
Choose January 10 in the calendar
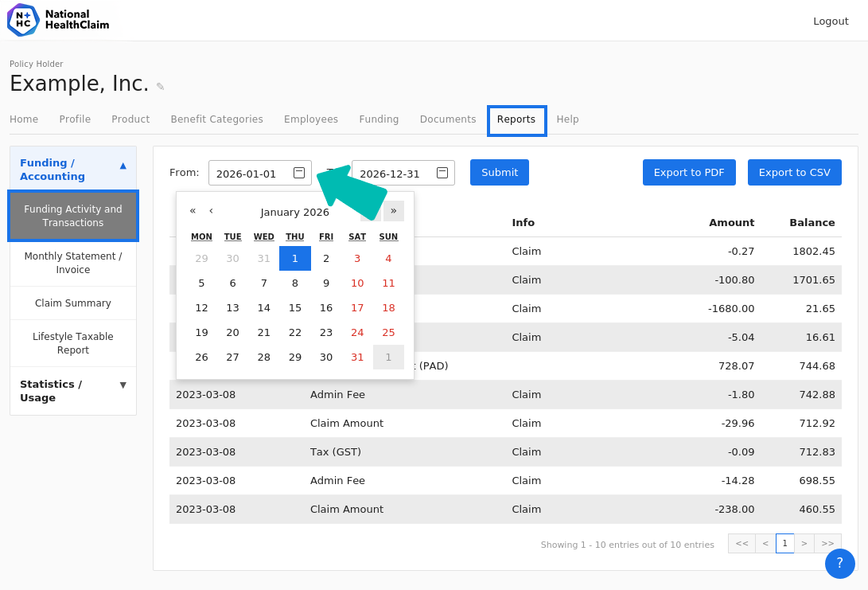pos(357,283)
